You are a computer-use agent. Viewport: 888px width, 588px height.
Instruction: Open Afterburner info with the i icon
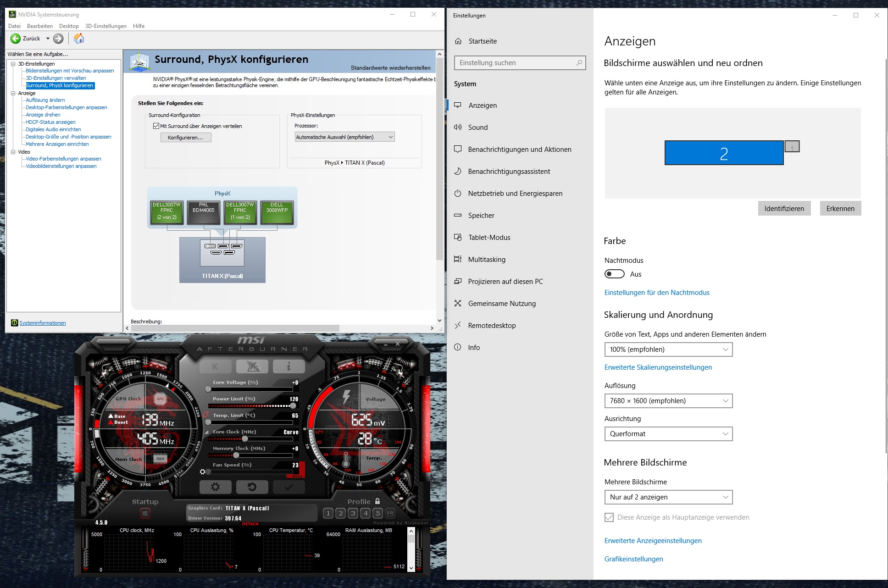point(289,366)
